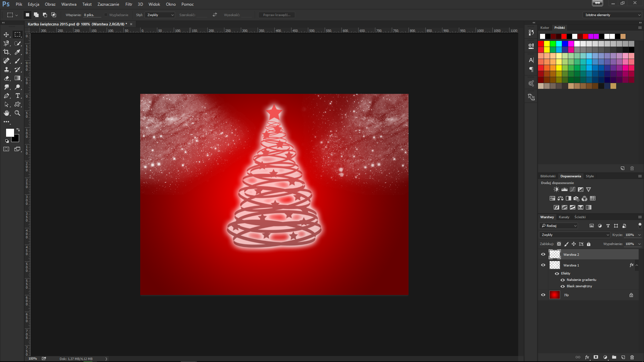Add a Brightness/Contrast adjustment
Screen dimensions: 644x362
coord(556,189)
